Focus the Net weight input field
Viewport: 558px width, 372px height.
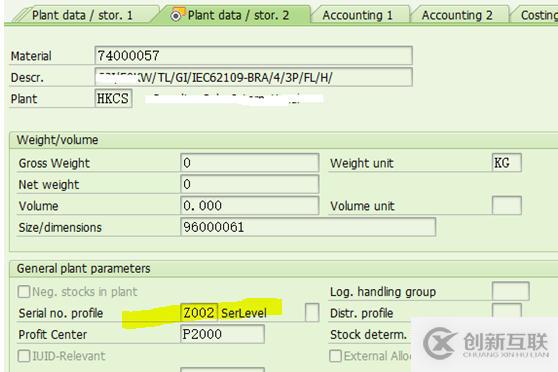pyautogui.click(x=249, y=184)
